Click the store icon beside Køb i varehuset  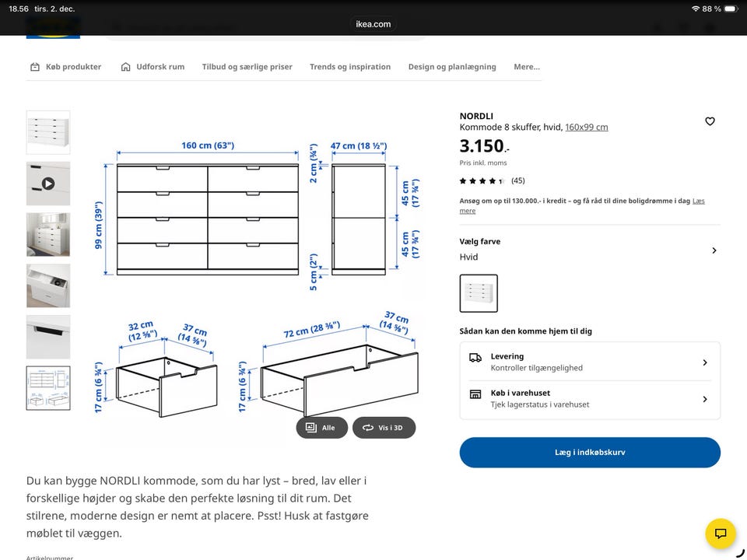point(475,394)
